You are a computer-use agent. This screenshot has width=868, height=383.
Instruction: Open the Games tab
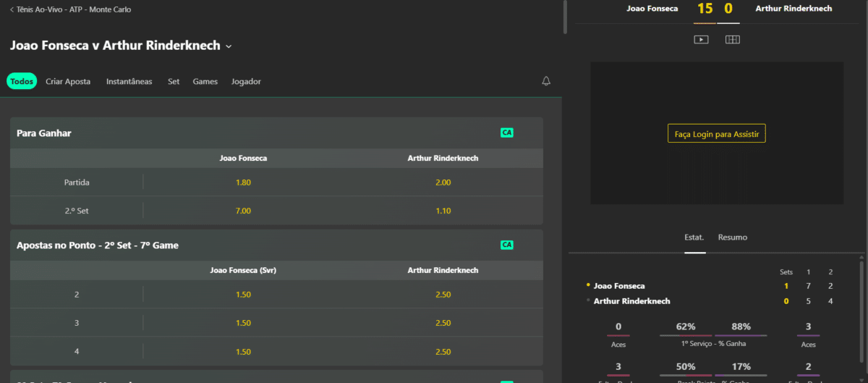pyautogui.click(x=205, y=82)
